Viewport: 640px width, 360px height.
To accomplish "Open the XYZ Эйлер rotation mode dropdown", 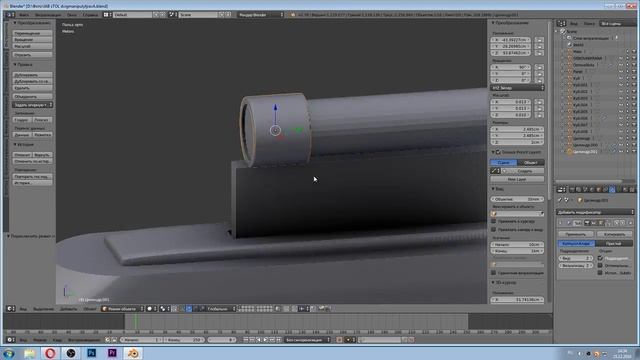I will pyautogui.click(x=517, y=88).
